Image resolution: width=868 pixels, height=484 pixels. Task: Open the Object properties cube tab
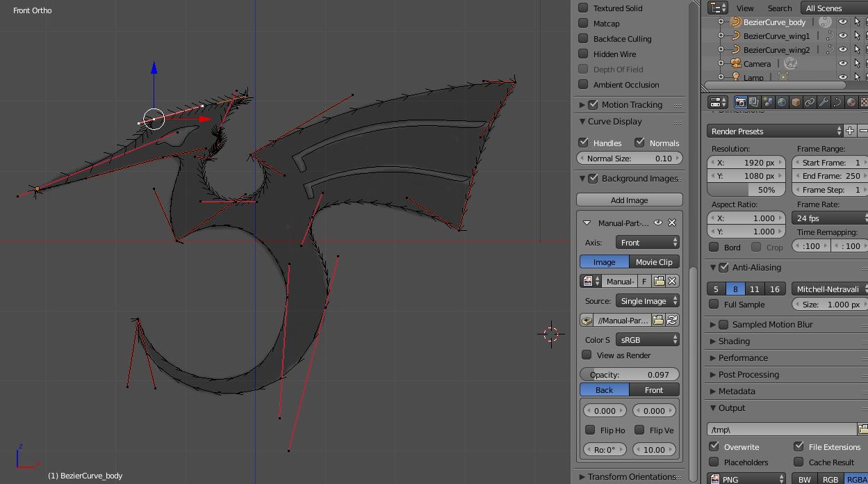click(796, 102)
